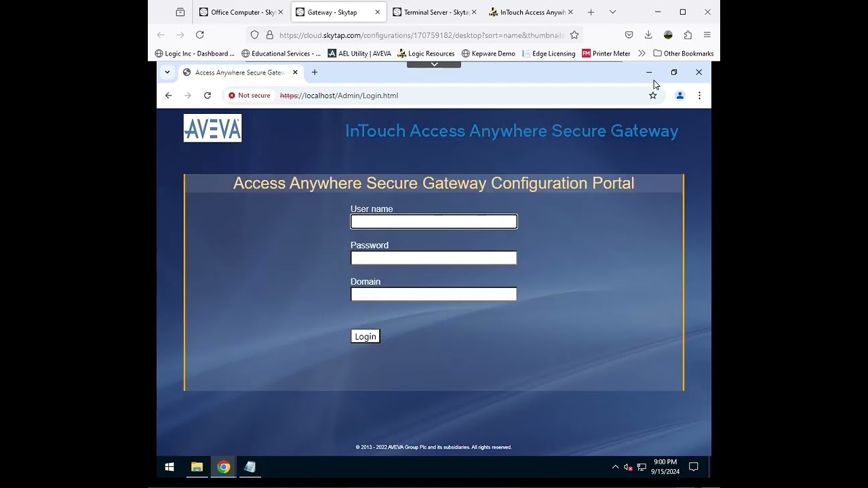The image size is (868, 488).
Task: Open File Explorer from taskbar
Action: click(197, 467)
